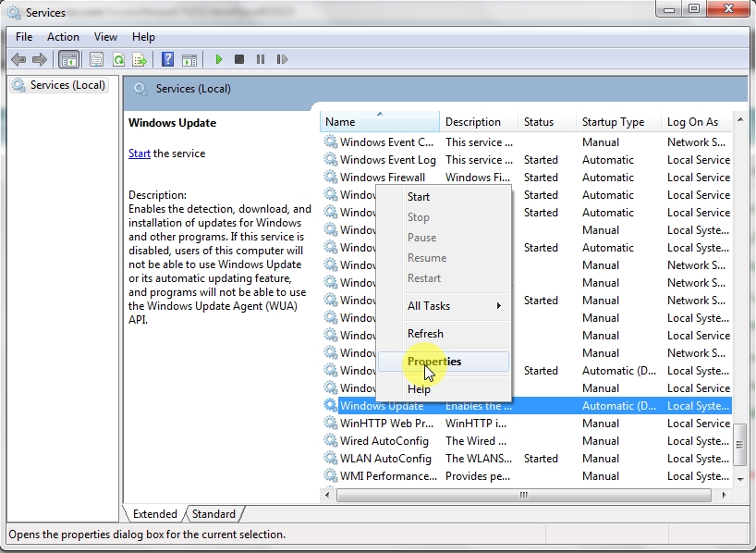Click gear icon beside WinHTTP Web Pr...
This screenshot has width=756, height=553.
click(330, 424)
